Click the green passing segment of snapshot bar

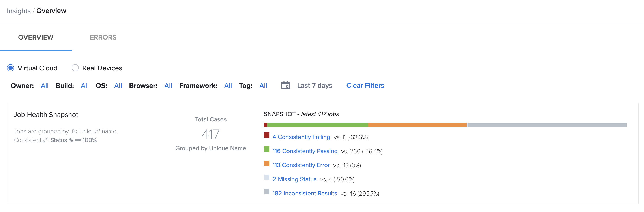pyautogui.click(x=318, y=125)
